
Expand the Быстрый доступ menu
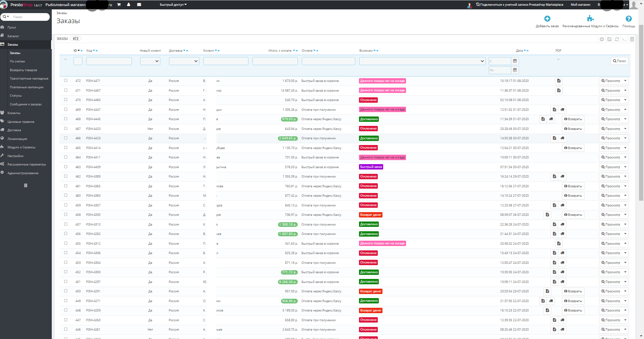[x=173, y=5]
